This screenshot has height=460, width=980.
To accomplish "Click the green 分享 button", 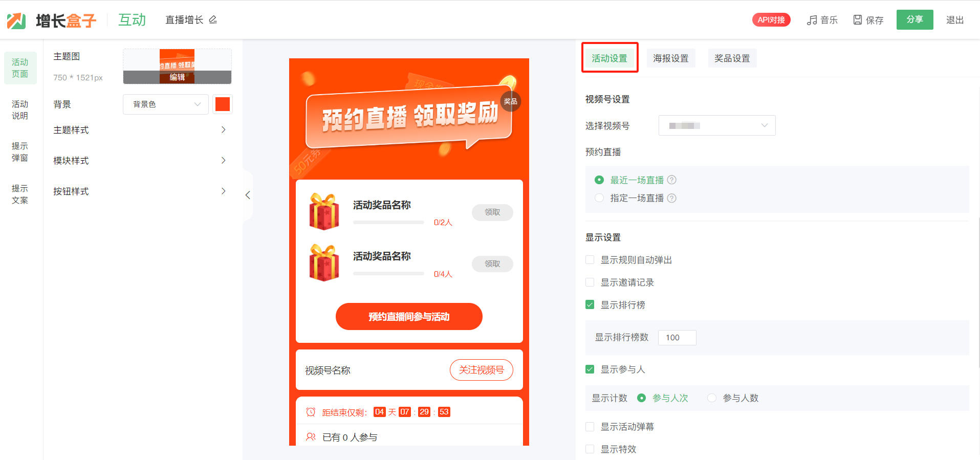I will [x=914, y=20].
